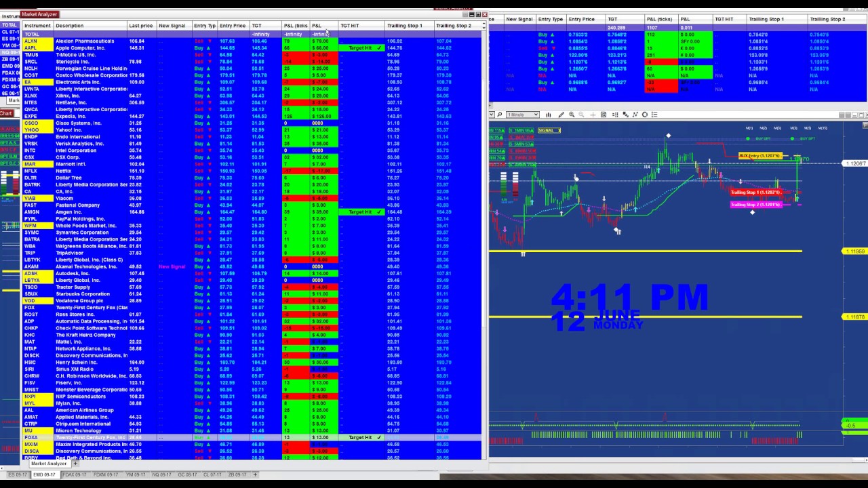The image size is (868, 488).
Task: Select the AAPL instrument cell
Action: 37,48
